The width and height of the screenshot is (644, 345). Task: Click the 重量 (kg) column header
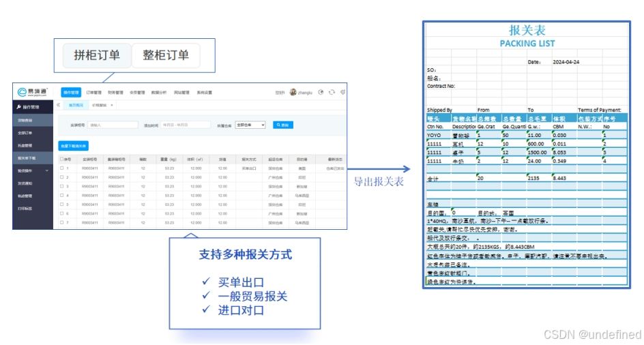[x=169, y=159]
